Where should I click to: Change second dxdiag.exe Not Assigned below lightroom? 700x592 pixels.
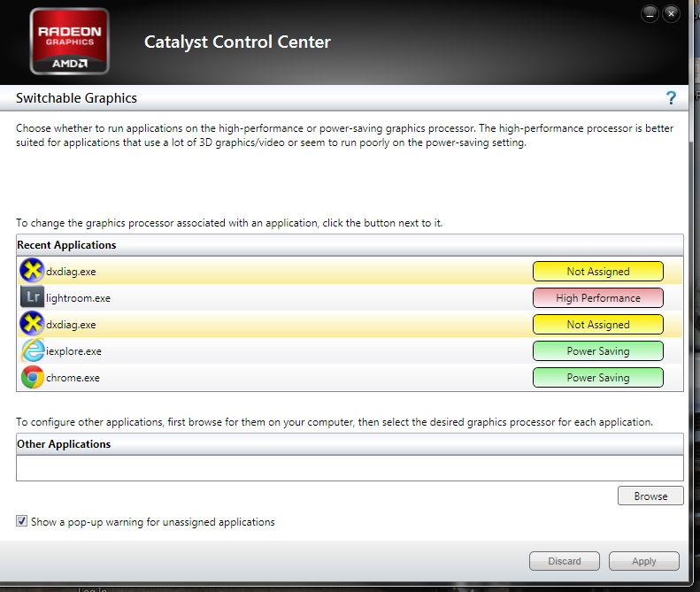tap(597, 325)
